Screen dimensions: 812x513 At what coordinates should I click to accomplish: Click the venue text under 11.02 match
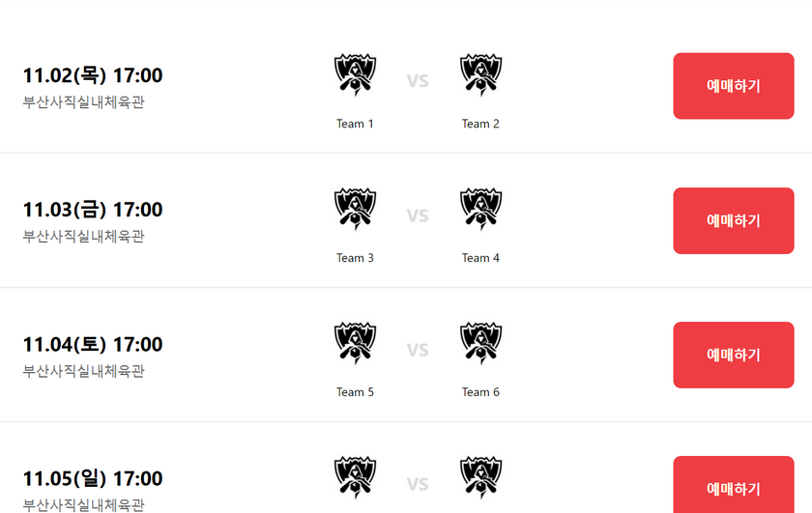tap(84, 101)
